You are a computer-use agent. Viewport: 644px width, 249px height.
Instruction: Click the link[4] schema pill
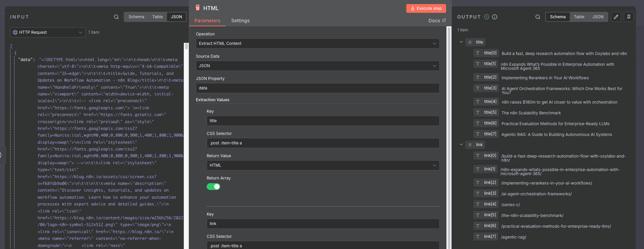[x=486, y=204]
